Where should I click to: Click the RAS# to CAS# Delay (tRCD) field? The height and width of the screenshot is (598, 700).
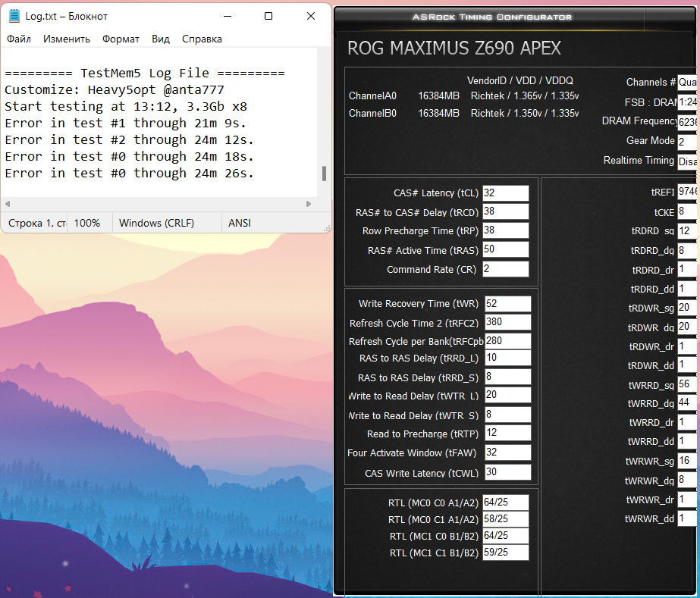[x=505, y=211]
